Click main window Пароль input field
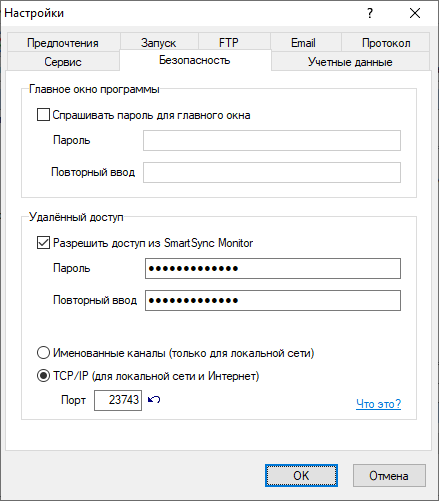 coord(272,140)
